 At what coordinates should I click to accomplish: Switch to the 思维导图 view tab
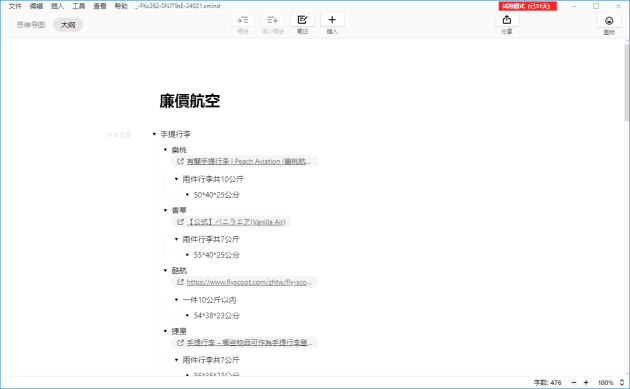tap(31, 25)
